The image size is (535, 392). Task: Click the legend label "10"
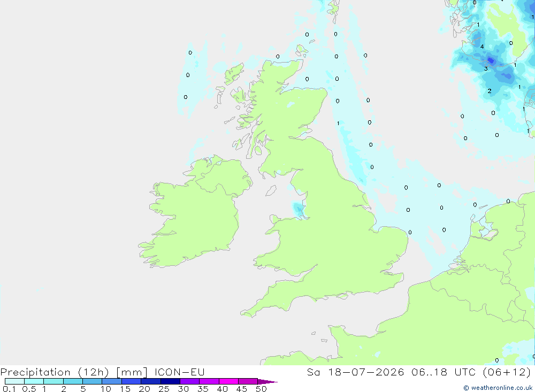pyautogui.click(x=106, y=389)
